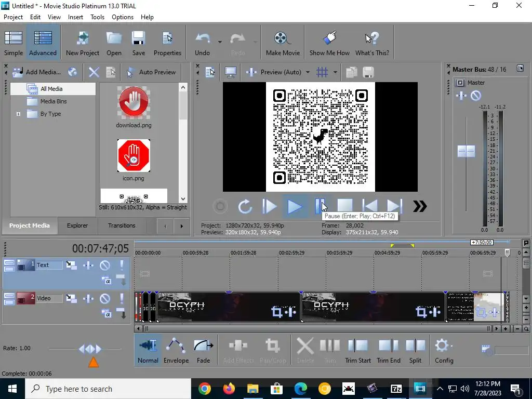Open Preview (Auto) quality dropdown
Image resolution: width=532 pixels, height=399 pixels.
(308, 72)
